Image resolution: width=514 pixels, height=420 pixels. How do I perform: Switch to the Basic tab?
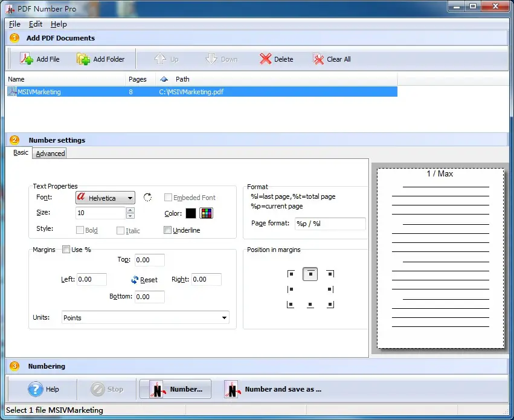tap(21, 152)
